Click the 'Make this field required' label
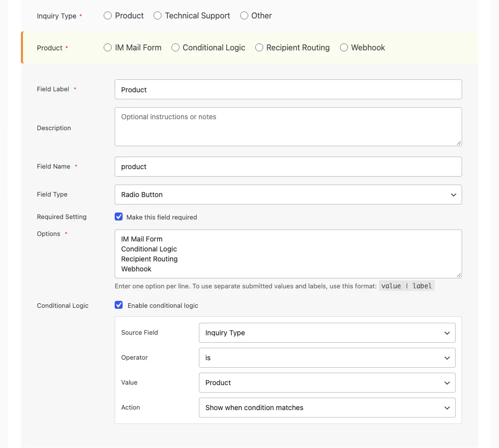The height and width of the screenshot is (448, 499). (162, 217)
